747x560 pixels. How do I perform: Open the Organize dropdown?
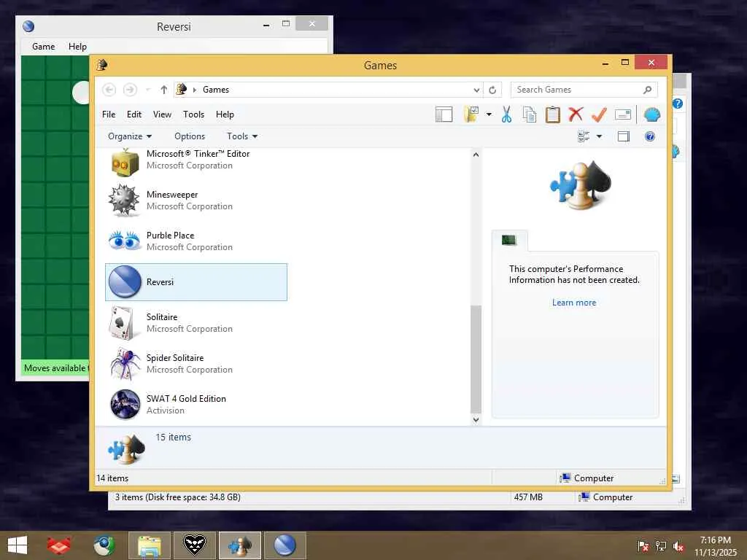pos(130,136)
